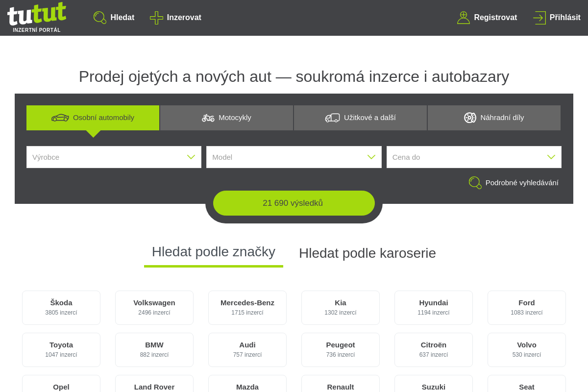The image size is (588, 392).
Task: Click the car icon in Osobní automobily tab
Action: [60, 118]
